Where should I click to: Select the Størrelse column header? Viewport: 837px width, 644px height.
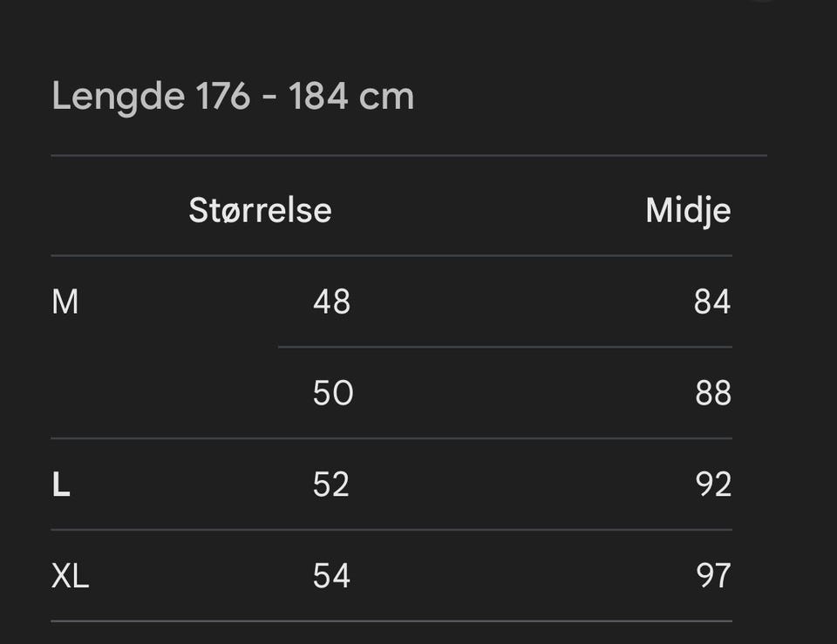[260, 210]
